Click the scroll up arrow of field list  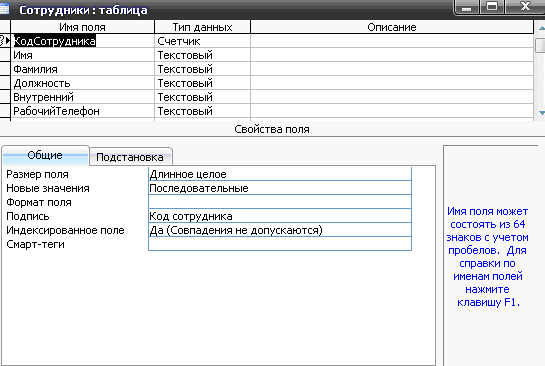tap(541, 28)
